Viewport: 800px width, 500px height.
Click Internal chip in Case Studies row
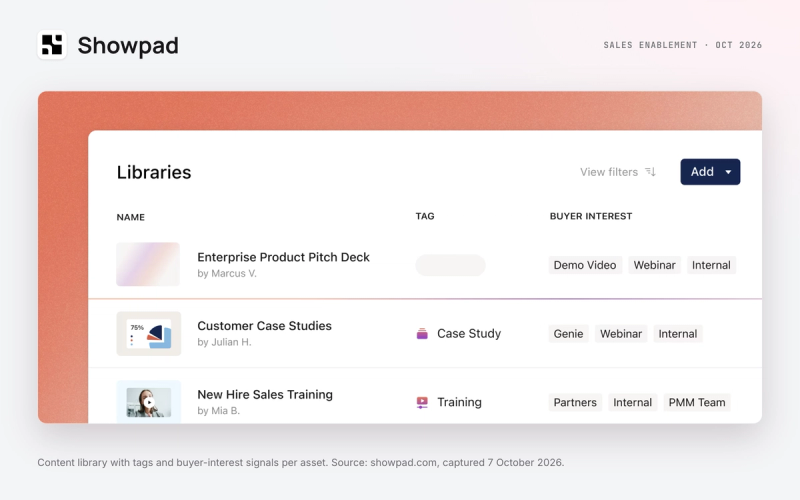678,334
